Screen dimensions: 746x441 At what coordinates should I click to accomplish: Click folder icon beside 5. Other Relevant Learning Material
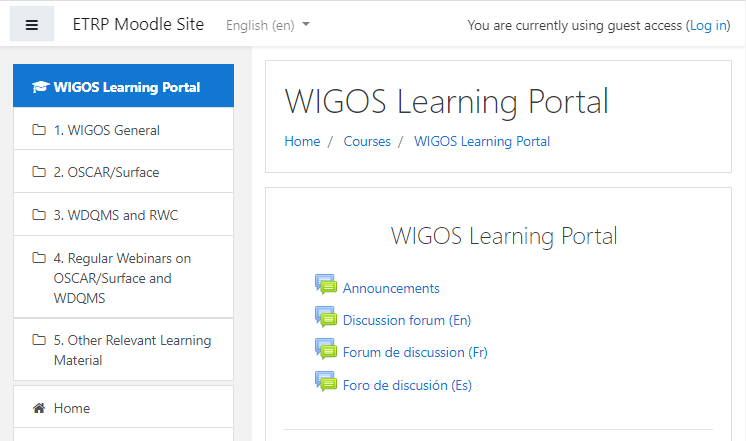[x=39, y=340]
